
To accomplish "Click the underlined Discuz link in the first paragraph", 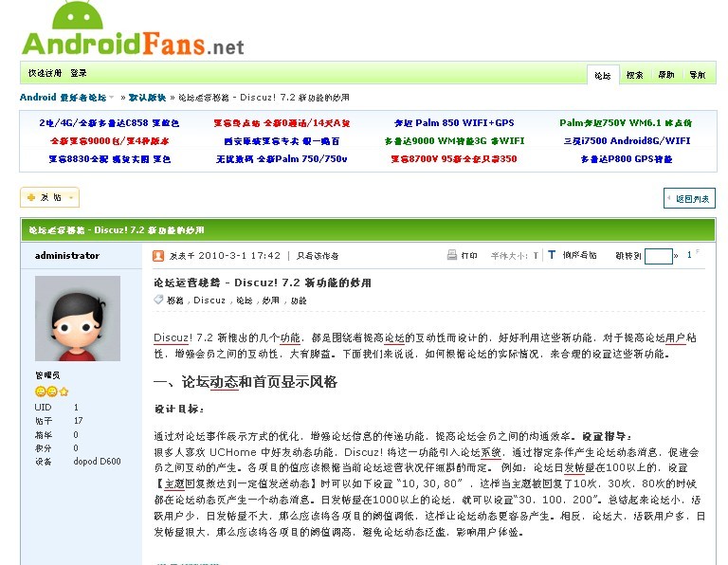I will [173, 337].
